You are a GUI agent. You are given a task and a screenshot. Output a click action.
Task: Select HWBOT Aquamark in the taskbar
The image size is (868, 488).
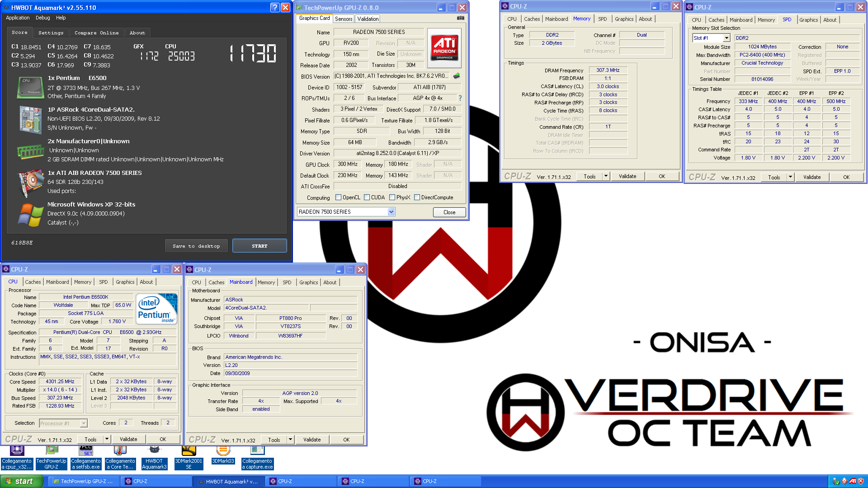(229, 481)
